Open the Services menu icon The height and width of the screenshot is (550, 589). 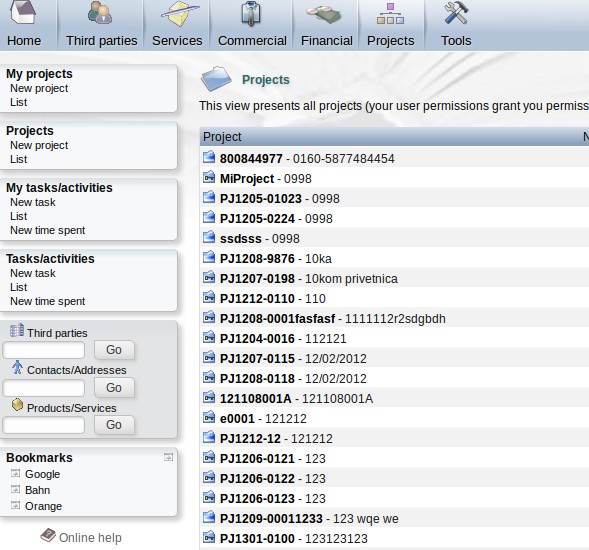tap(180, 14)
